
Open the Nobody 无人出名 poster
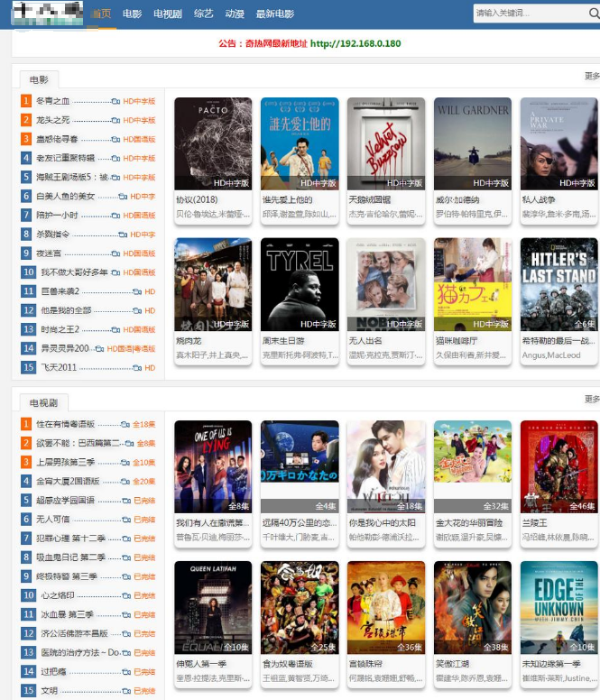386,284
